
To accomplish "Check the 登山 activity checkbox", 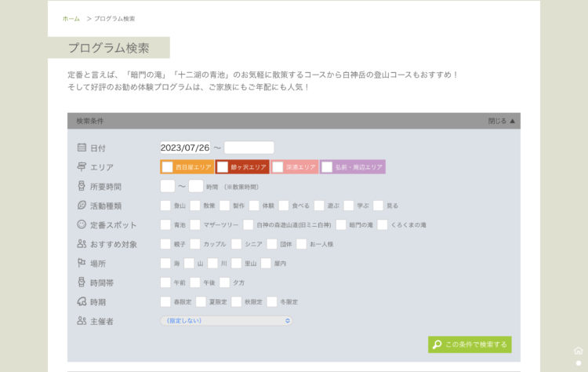I will (x=165, y=206).
